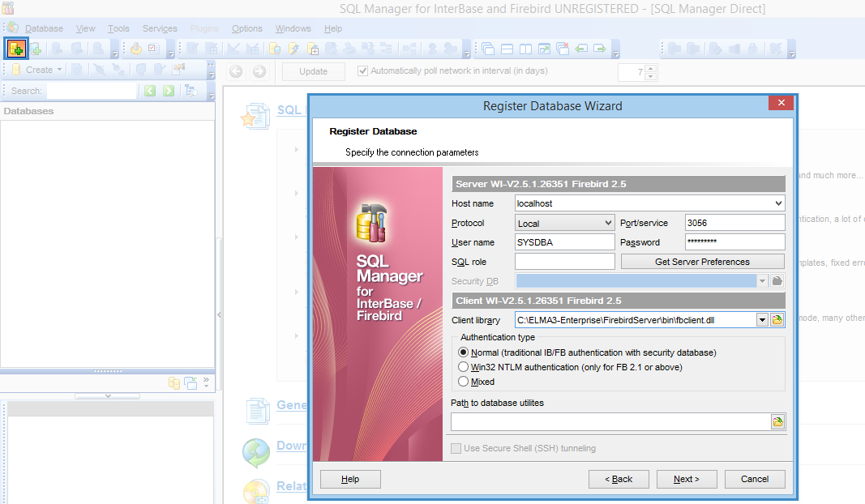Select Win32 NTLM authentication option
The height and width of the screenshot is (504, 865).
(x=464, y=367)
